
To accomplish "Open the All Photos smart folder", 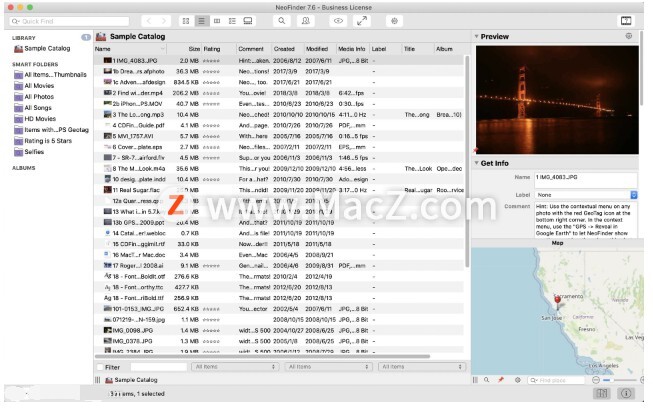I will [39, 97].
